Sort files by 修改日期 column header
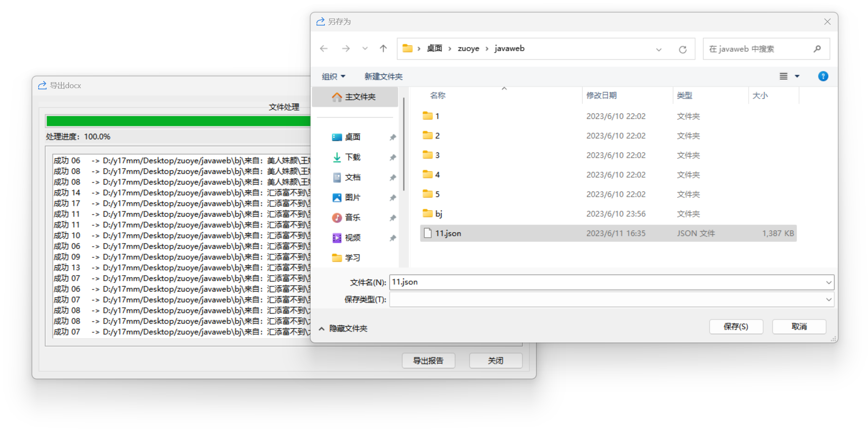Image resolution: width=868 pixels, height=439 pixels. click(601, 96)
